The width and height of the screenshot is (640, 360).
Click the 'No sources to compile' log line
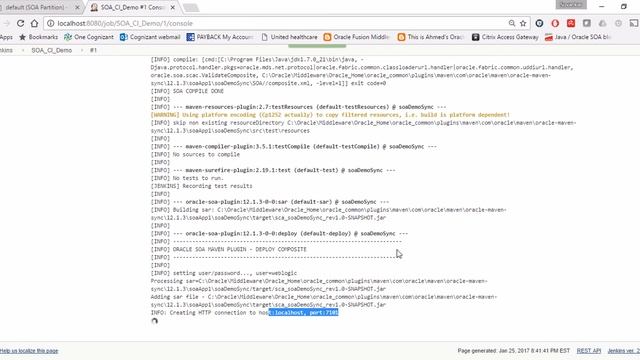195,154
